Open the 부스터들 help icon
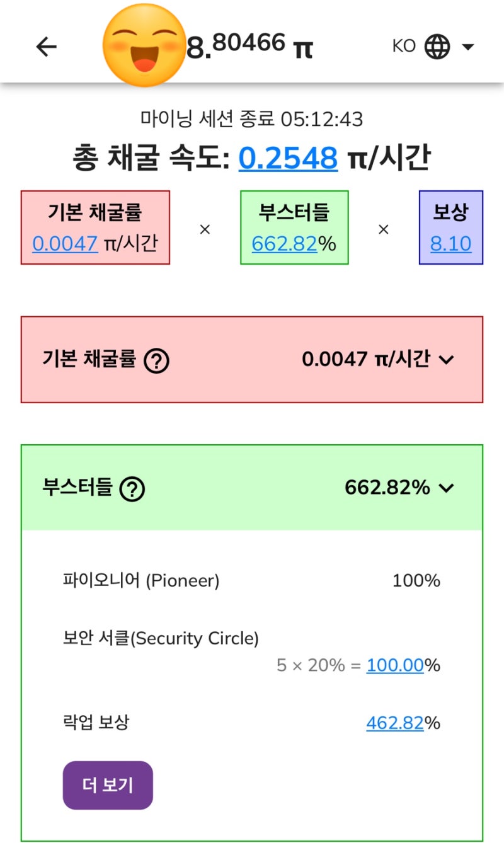This screenshot has height=843, width=504. [x=133, y=488]
